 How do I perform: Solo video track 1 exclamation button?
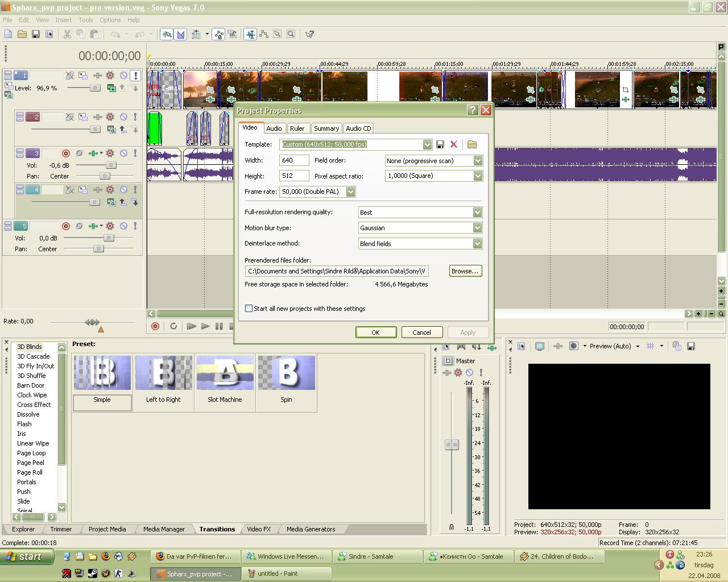135,75
